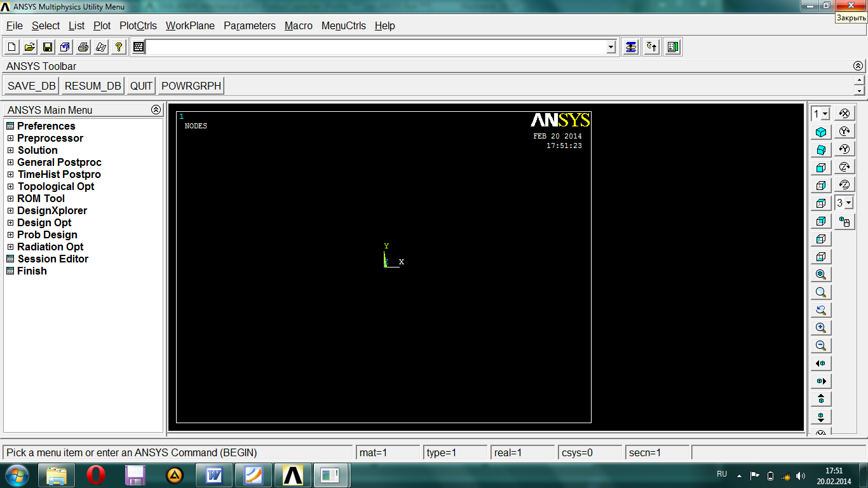Open Preferences in the Main Menu
The image size is (868, 488).
click(46, 126)
